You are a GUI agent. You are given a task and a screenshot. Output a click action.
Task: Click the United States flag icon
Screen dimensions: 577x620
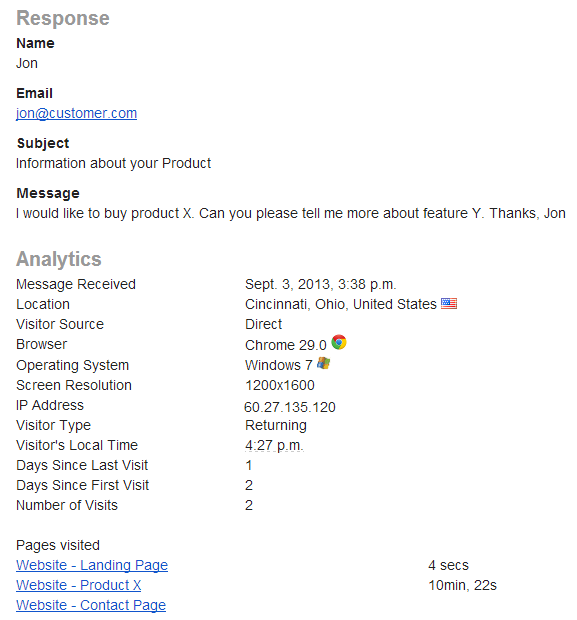449,304
